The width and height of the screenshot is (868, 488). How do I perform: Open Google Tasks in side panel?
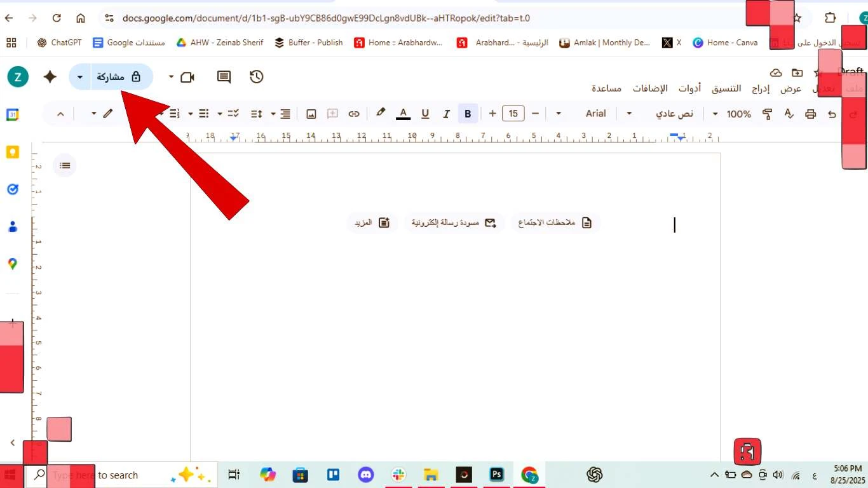point(12,189)
